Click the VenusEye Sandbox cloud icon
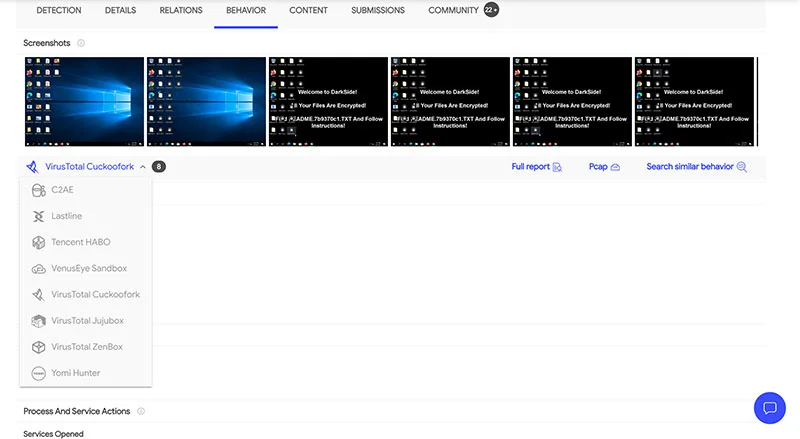 click(x=39, y=269)
